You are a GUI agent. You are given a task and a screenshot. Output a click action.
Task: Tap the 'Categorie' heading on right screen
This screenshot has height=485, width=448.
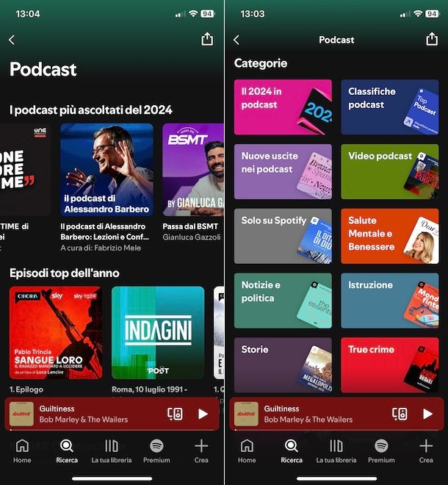(261, 63)
